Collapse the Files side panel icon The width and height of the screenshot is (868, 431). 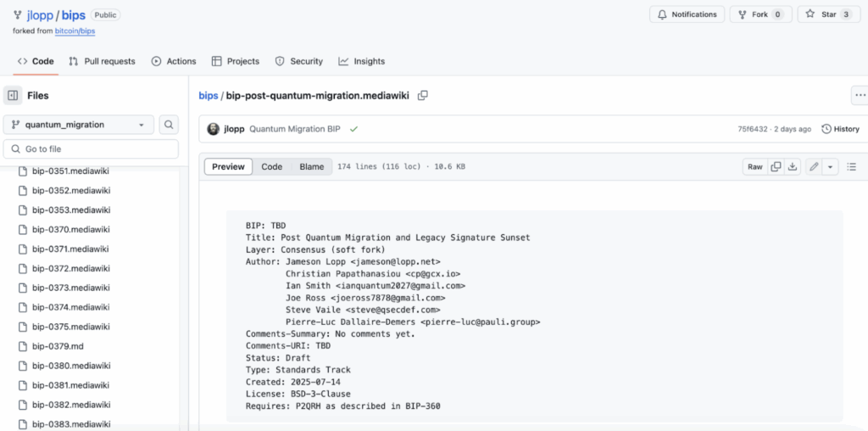pyautogui.click(x=13, y=96)
